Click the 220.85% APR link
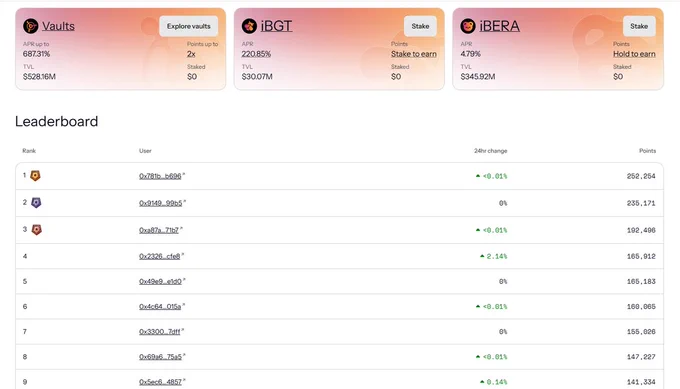 tap(256, 54)
